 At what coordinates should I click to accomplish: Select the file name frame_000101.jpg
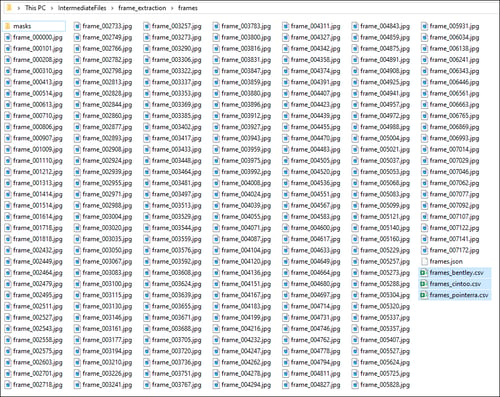click(38, 49)
